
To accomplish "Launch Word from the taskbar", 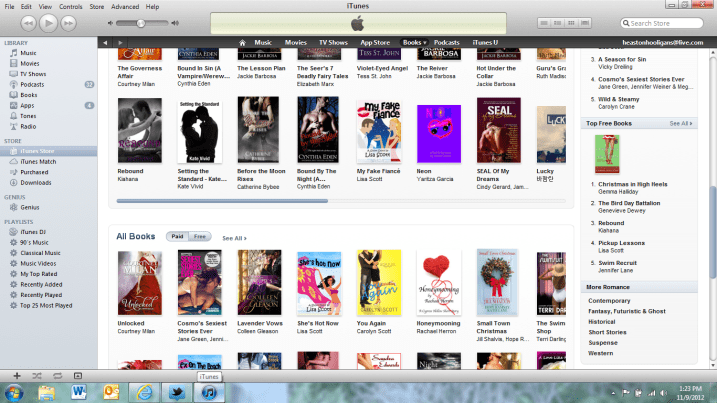I will click(78, 391).
